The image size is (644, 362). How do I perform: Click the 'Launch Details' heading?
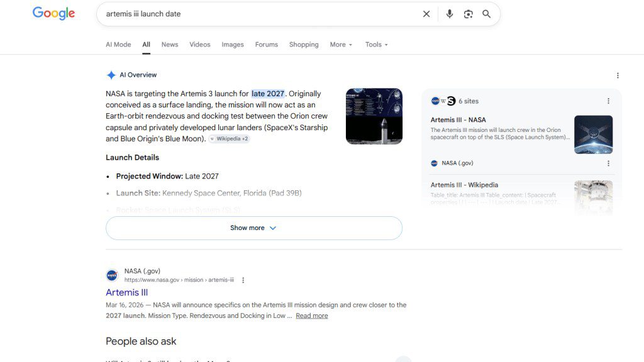point(132,158)
